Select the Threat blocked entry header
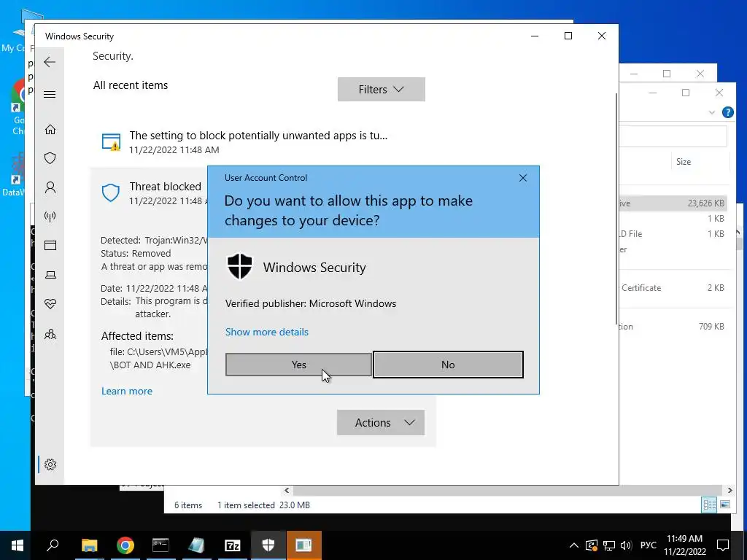This screenshot has height=560, width=747. pyautogui.click(x=165, y=187)
